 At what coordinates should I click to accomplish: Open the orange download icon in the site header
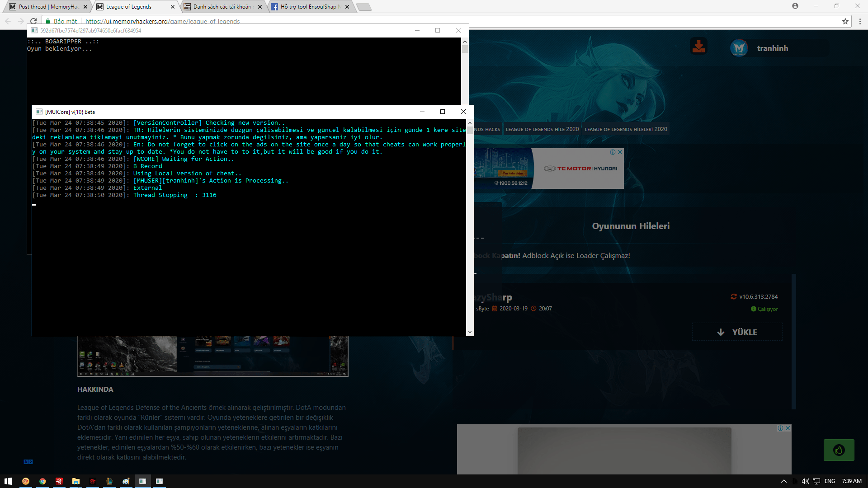[x=698, y=46]
